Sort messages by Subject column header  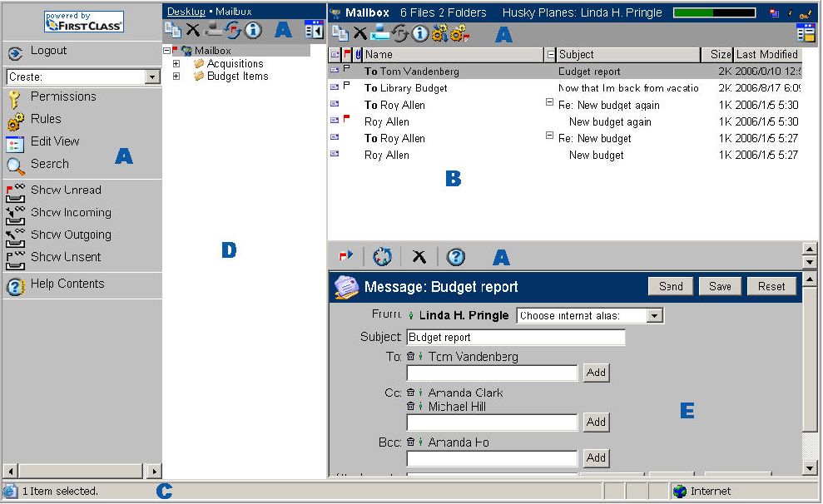tap(628, 55)
